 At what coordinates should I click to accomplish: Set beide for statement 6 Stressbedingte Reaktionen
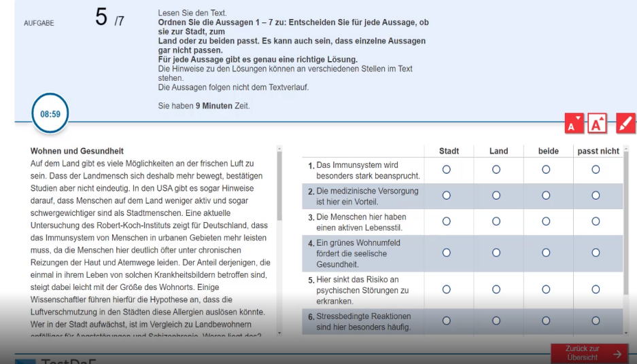tap(546, 321)
